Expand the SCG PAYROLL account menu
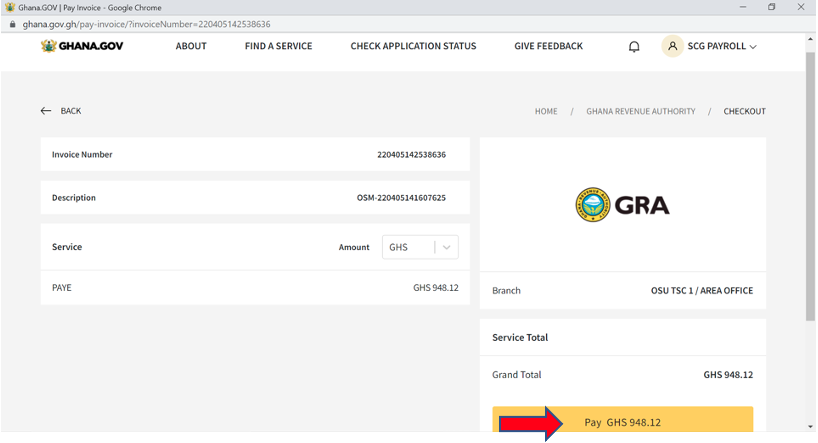Image resolution: width=818 pixels, height=443 pixels. [x=721, y=46]
